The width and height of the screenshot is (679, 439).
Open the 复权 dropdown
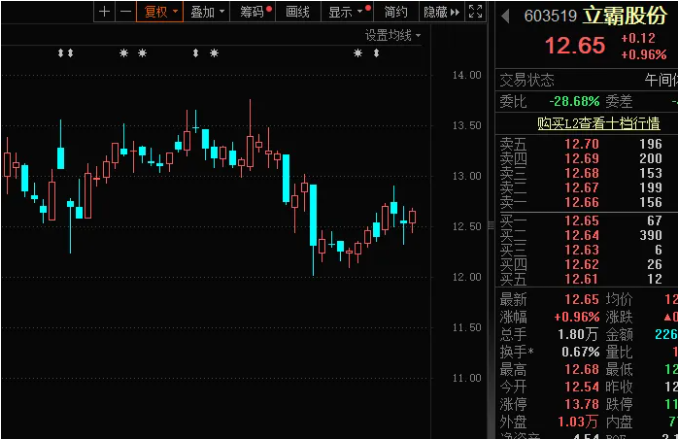click(160, 12)
